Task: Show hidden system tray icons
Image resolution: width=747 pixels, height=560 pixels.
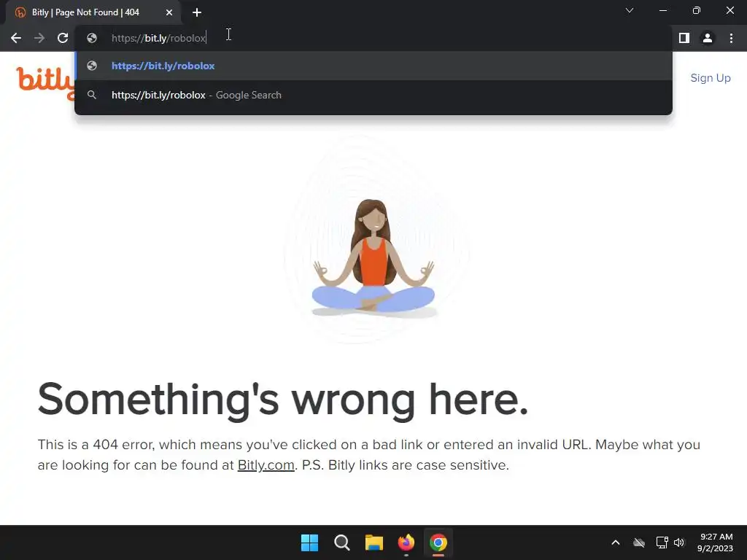Action: point(616,542)
